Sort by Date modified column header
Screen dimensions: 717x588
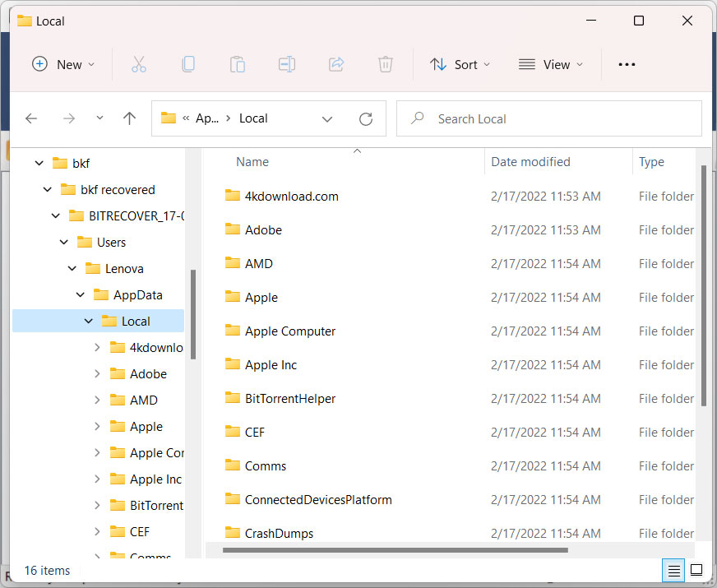530,162
